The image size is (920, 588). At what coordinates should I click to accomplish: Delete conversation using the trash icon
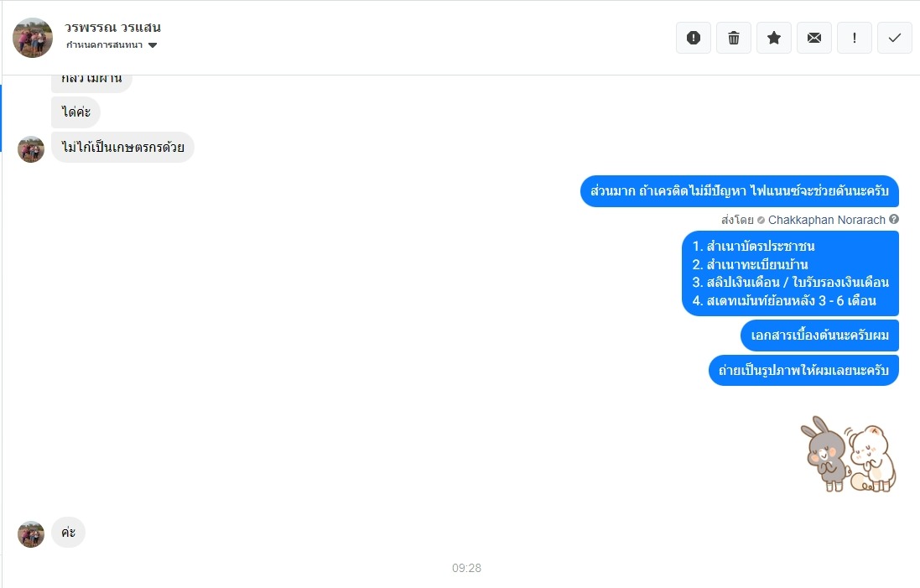(x=734, y=38)
